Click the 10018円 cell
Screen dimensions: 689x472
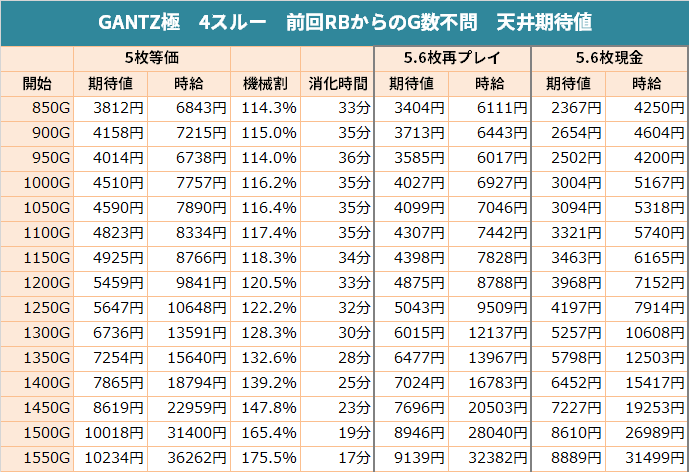[x=110, y=434]
